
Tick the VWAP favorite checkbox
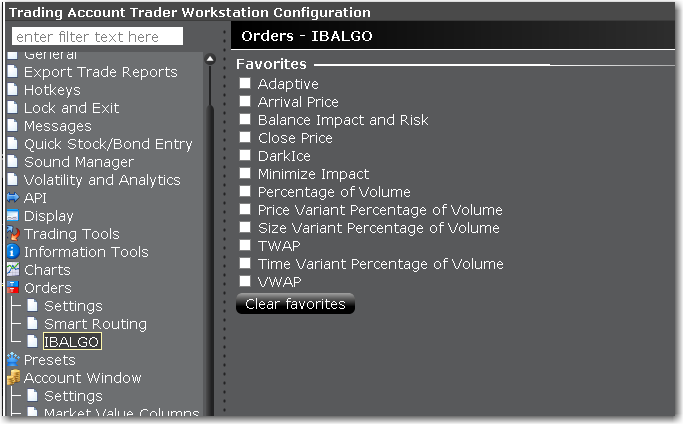245,281
